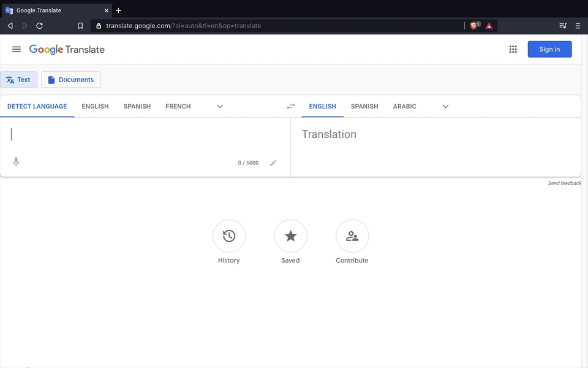
Task: Click the Translation placeholder text
Action: [x=329, y=134]
